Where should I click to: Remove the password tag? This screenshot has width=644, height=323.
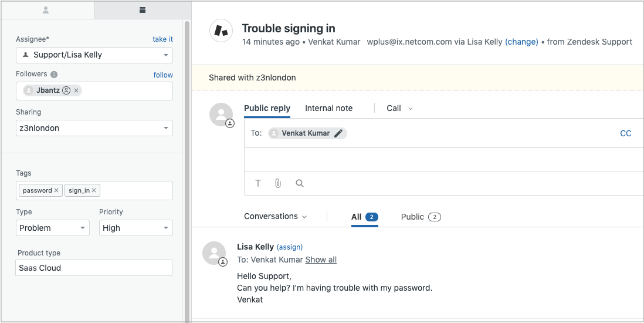56,190
